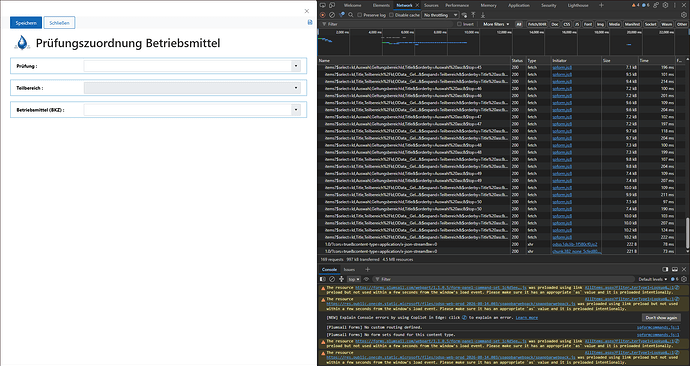
Task: Open the Betriebsmittel (BKZ) dropdown arrow
Action: (x=296, y=110)
